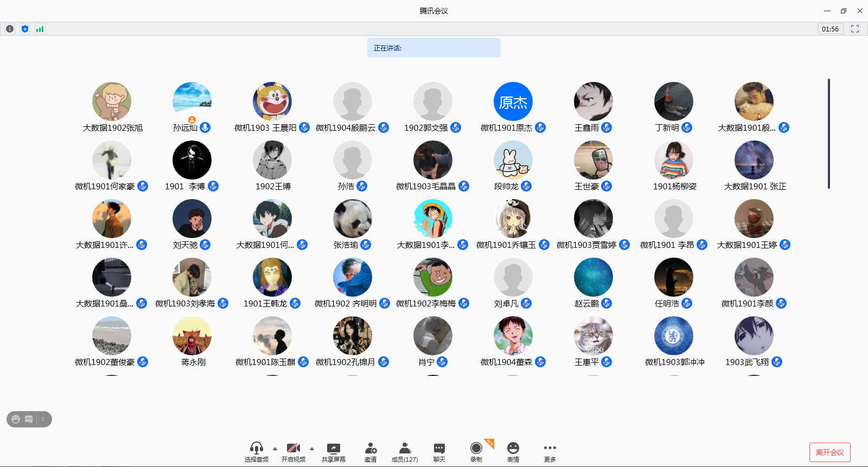Click the blue security shield icon
The image size is (868, 467).
25,29
